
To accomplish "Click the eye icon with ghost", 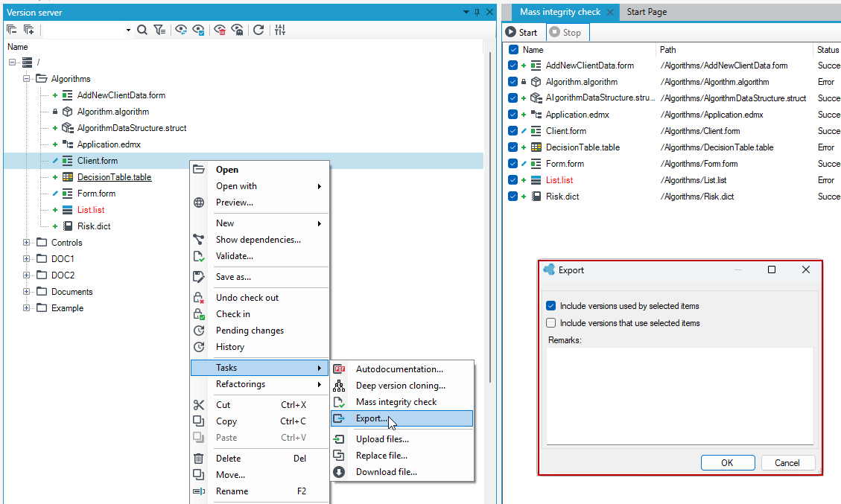I will (237, 30).
